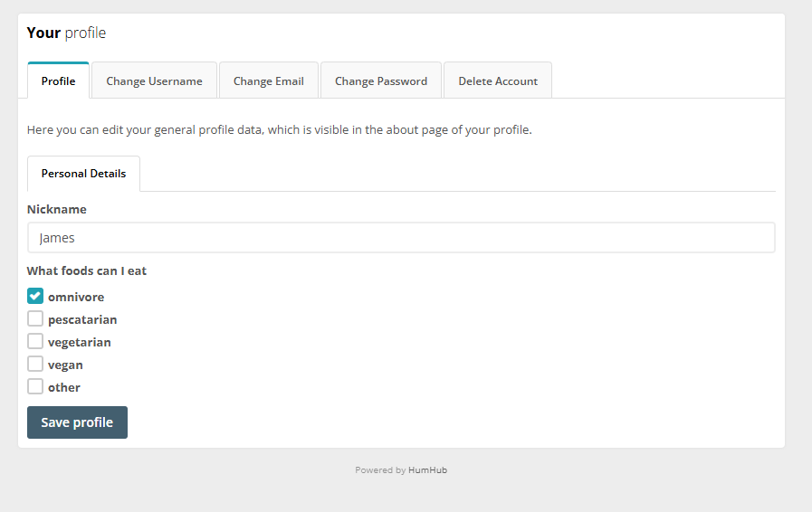Select the other food checkbox
Viewport: 812px width, 512px height.
tap(35, 386)
